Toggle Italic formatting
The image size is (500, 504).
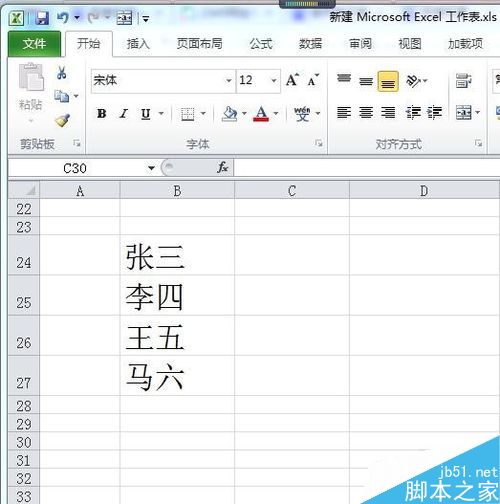click(x=124, y=114)
